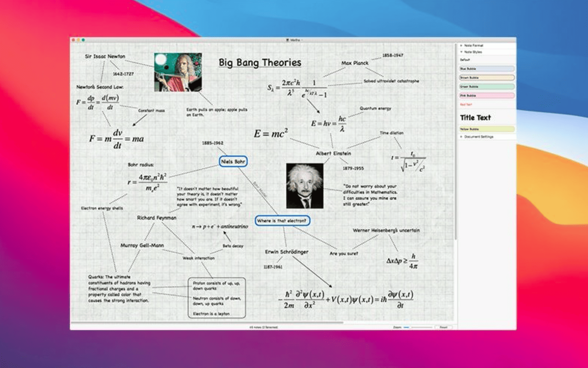
Task: Apply the Pink Bubble note style
Action: tap(487, 96)
